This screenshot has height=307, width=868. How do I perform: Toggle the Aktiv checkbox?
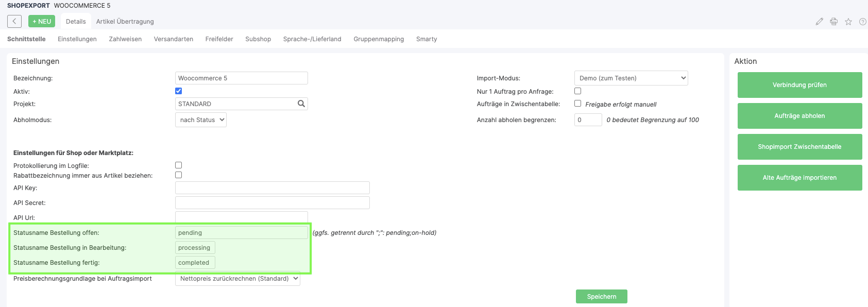178,91
